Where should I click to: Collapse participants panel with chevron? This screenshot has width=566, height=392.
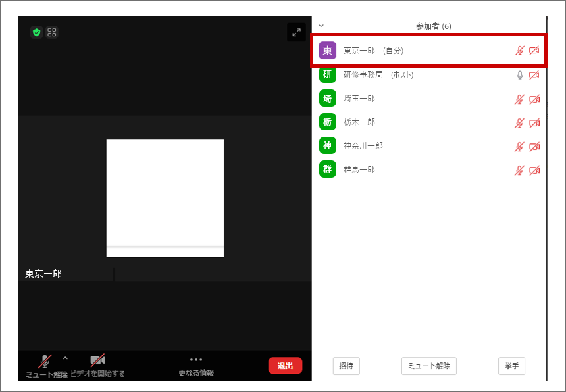321,26
